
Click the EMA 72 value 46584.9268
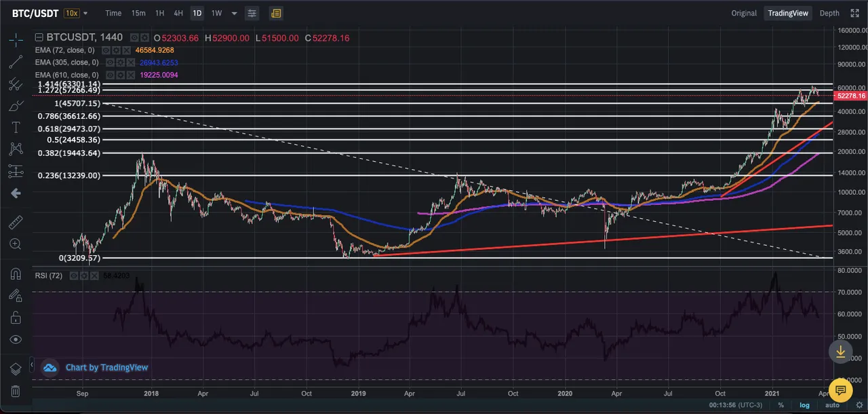click(x=155, y=50)
